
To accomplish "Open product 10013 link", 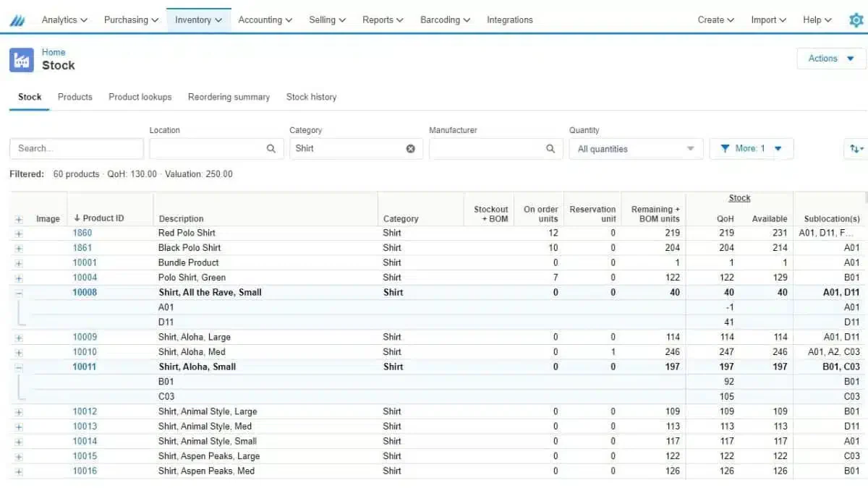I will pyautogui.click(x=85, y=427).
